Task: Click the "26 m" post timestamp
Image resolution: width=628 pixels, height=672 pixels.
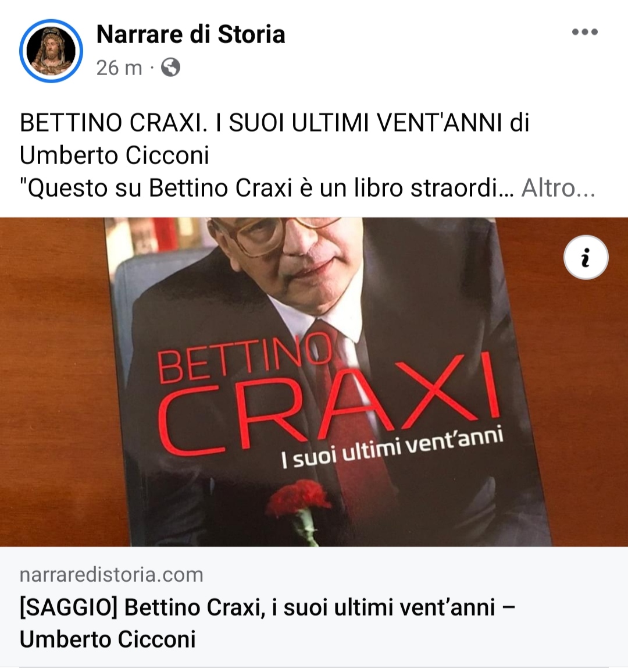Action: tap(119, 67)
